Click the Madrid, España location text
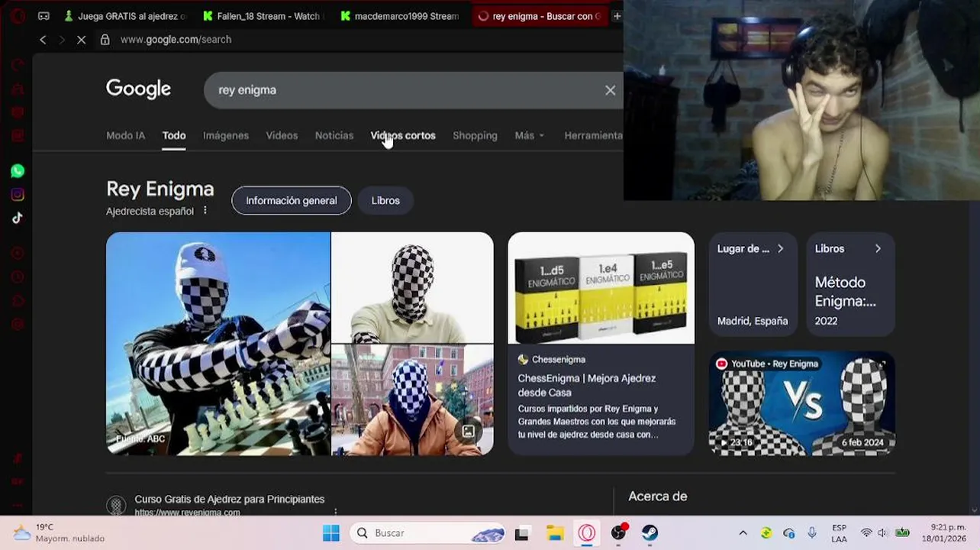Image resolution: width=980 pixels, height=550 pixels. tap(753, 321)
